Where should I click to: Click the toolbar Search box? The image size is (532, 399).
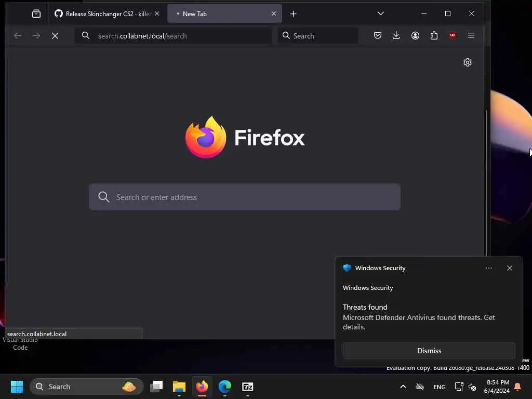pyautogui.click(x=318, y=36)
